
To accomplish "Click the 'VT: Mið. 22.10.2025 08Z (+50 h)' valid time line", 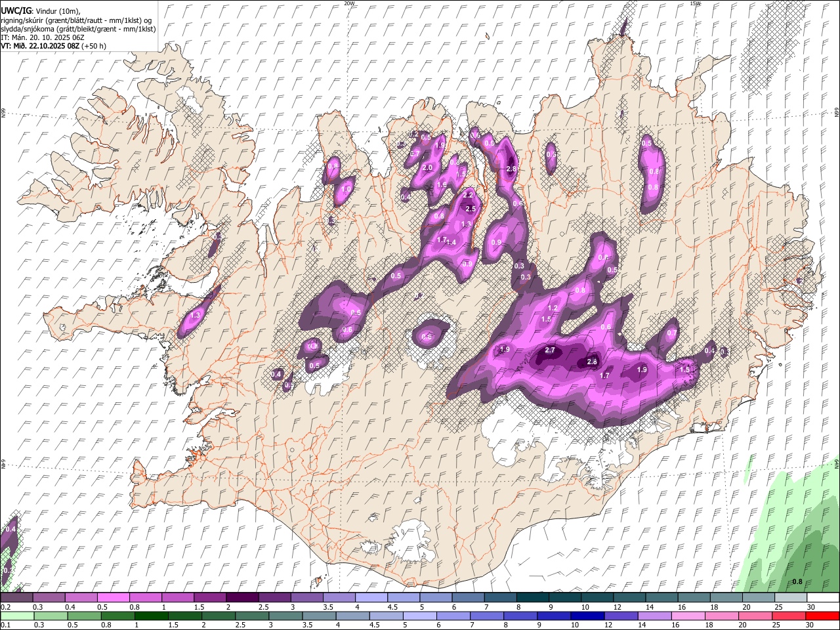I will (x=54, y=46).
